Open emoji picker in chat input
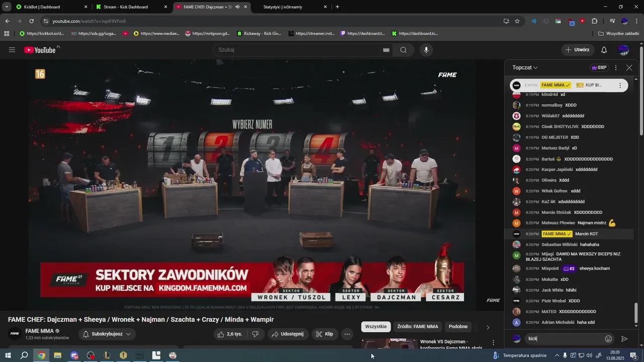The width and height of the screenshot is (644, 362). click(608, 339)
